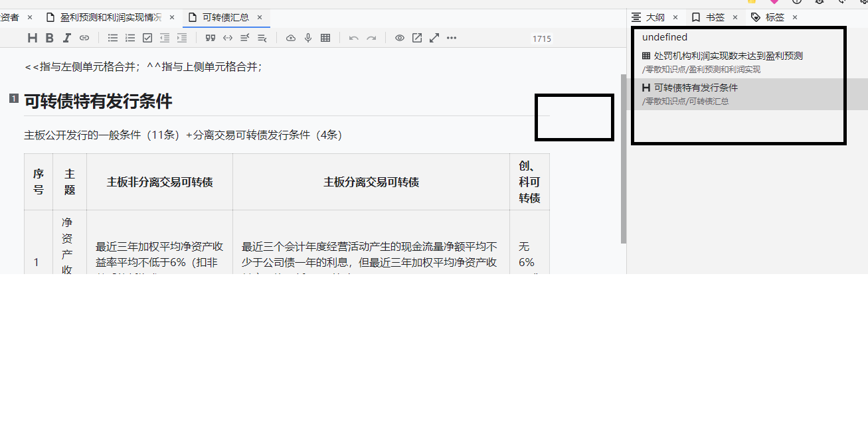The width and height of the screenshot is (868, 430).
Task: Switch to the 书签 (bookmarks) panel tab
Action: [715, 17]
